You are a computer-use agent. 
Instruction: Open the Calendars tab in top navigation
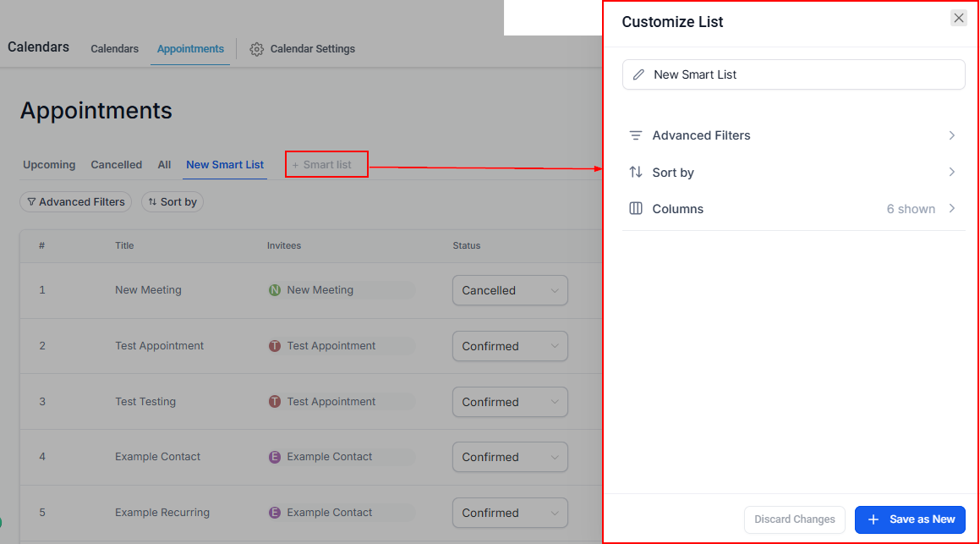coord(114,49)
